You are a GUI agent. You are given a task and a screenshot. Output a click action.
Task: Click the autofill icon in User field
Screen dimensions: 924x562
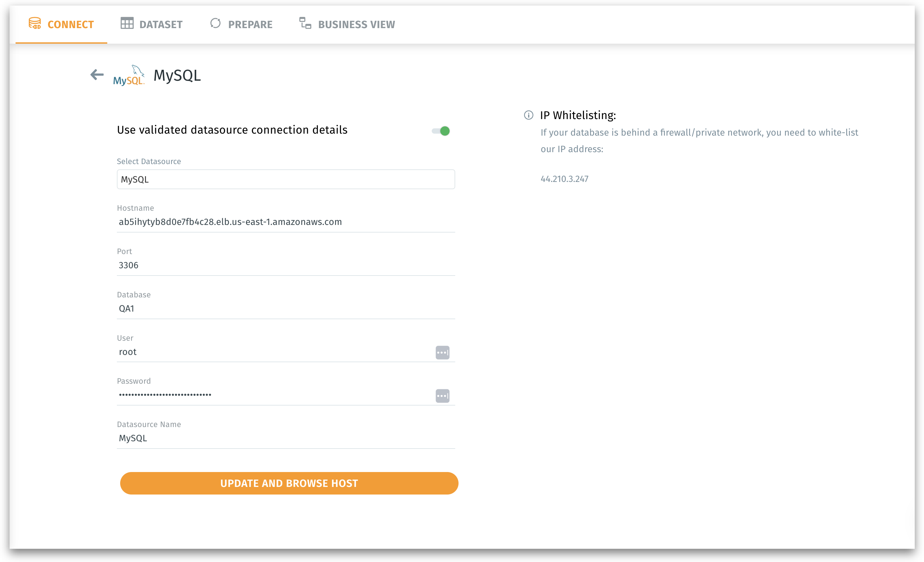pos(442,353)
